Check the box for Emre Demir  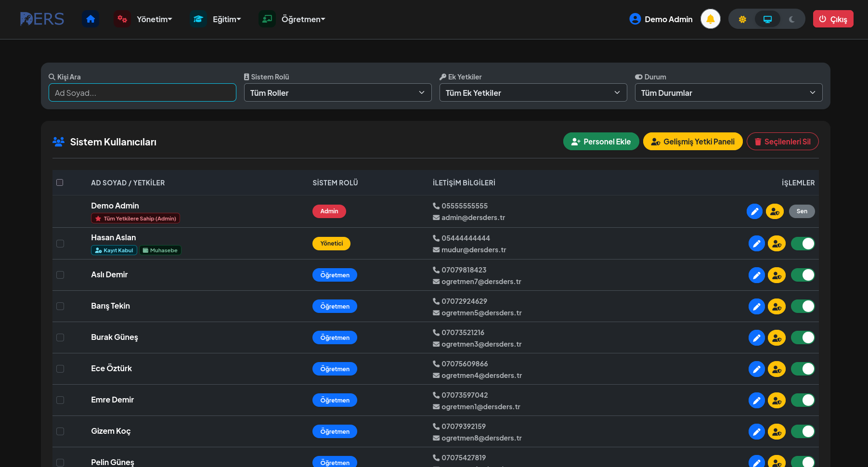point(60,400)
